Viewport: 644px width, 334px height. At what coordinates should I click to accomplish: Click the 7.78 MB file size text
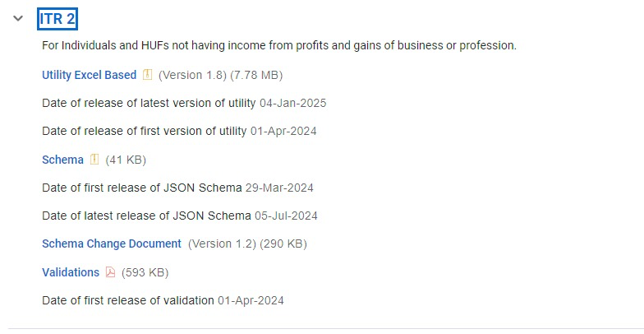click(257, 75)
